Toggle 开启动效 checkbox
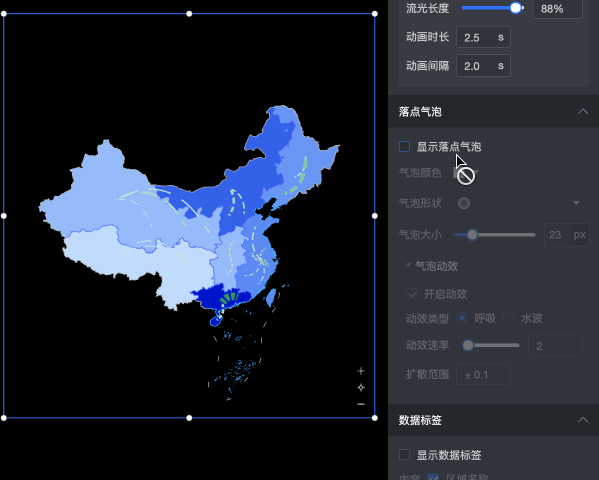599x480 pixels. [x=411, y=294]
